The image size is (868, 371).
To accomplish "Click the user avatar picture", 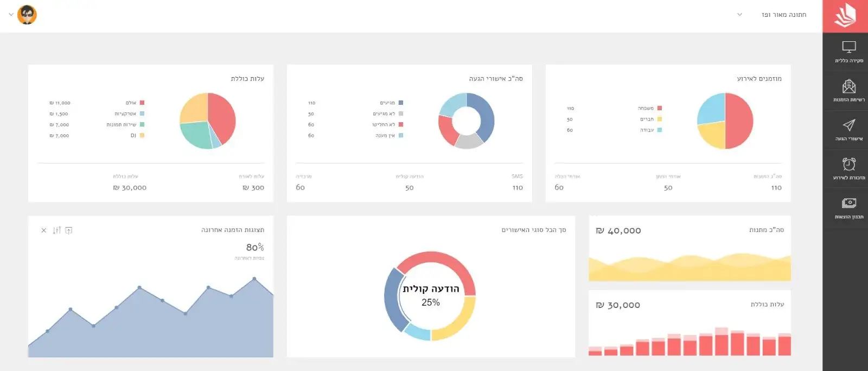I will click(27, 15).
